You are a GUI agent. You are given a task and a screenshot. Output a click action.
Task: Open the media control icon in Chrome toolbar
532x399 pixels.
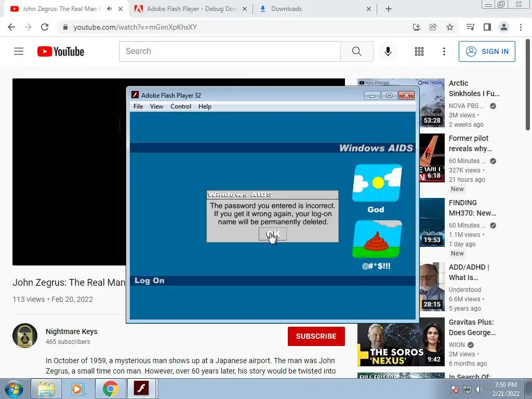click(470, 27)
